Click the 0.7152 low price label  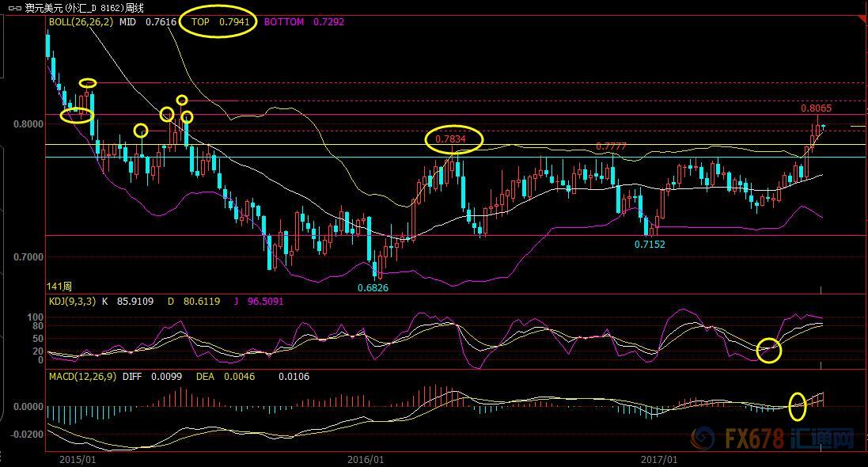(650, 245)
